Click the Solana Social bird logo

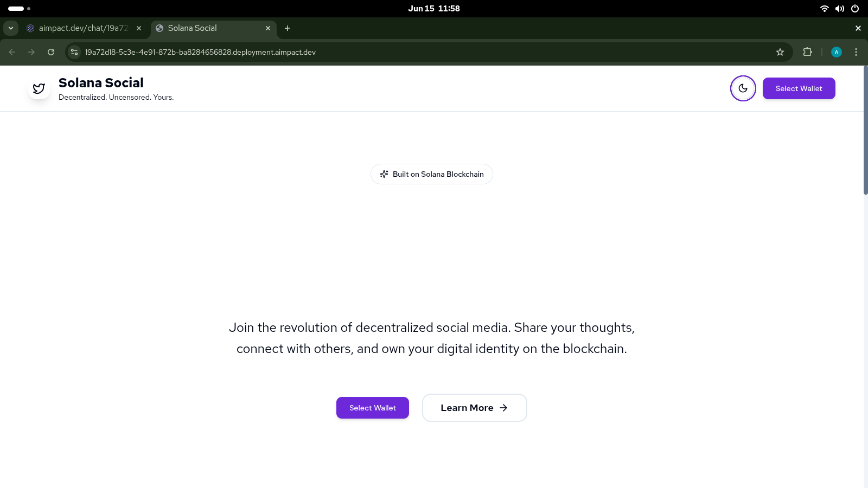click(x=39, y=88)
